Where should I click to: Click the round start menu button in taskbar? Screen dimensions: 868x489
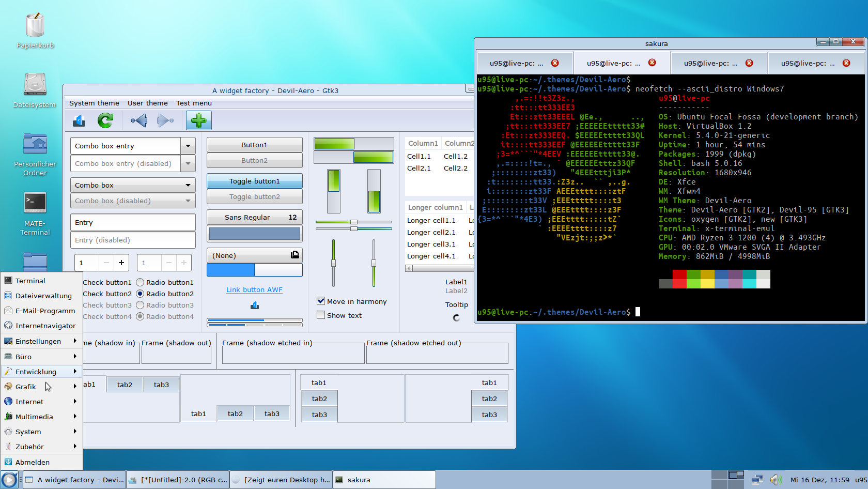(x=9, y=480)
